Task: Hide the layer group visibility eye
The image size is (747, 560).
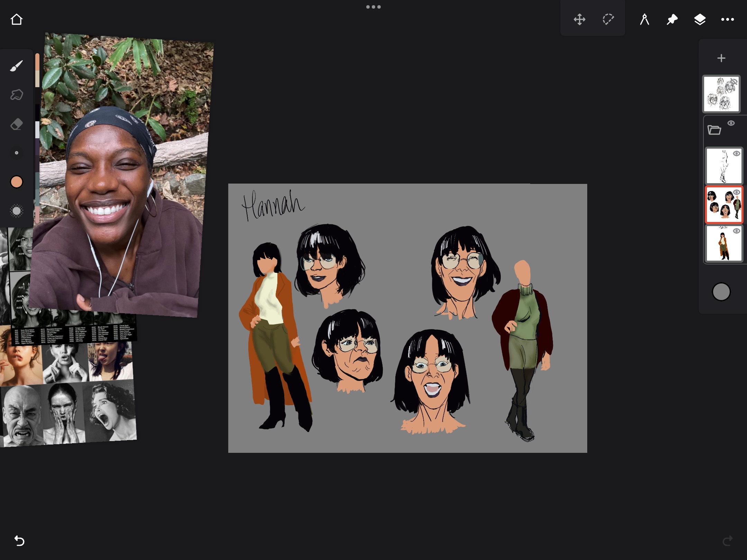Action: pyautogui.click(x=731, y=123)
